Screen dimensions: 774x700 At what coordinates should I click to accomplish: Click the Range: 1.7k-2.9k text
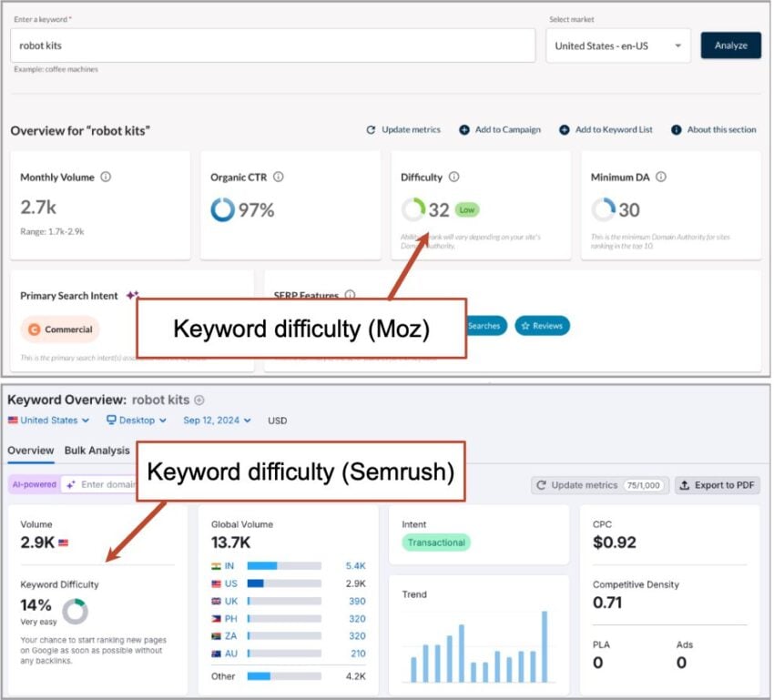52,231
